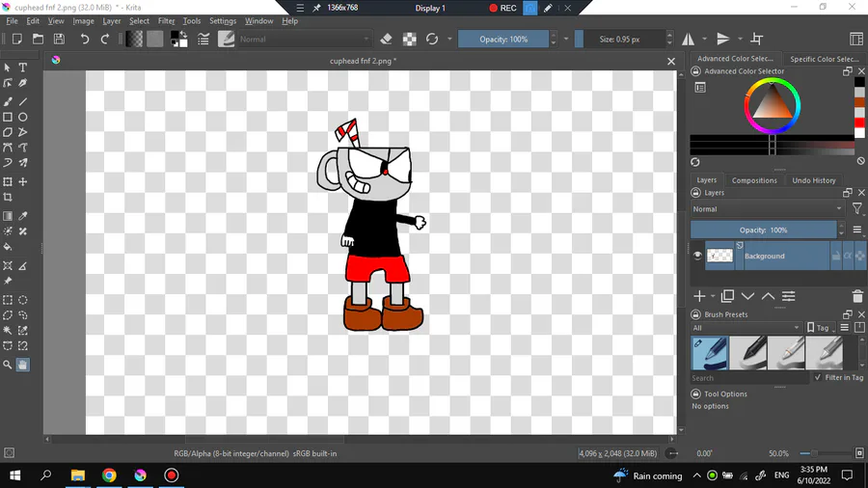This screenshot has height=488, width=868.
Task: Save the document with toolbar icon
Action: click(x=59, y=40)
